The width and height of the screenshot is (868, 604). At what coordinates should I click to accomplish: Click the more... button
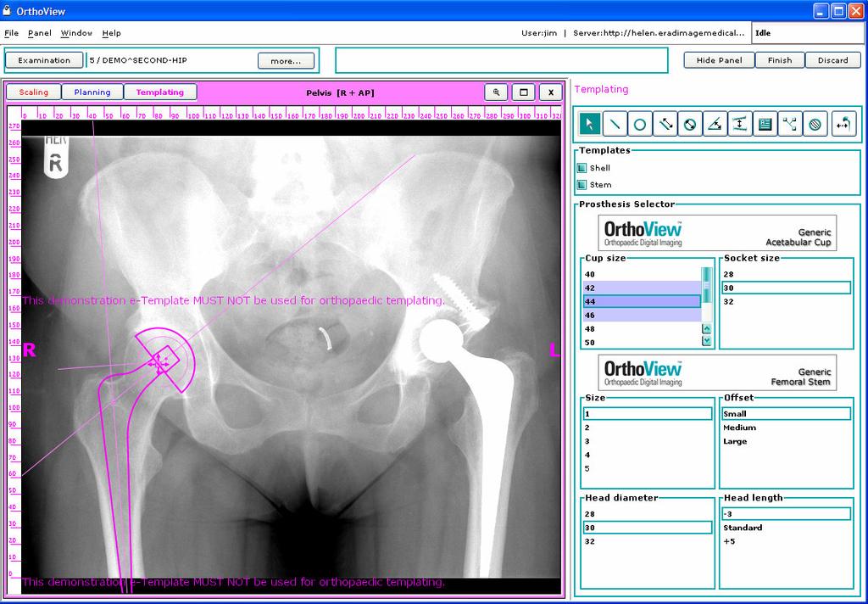pyautogui.click(x=286, y=61)
